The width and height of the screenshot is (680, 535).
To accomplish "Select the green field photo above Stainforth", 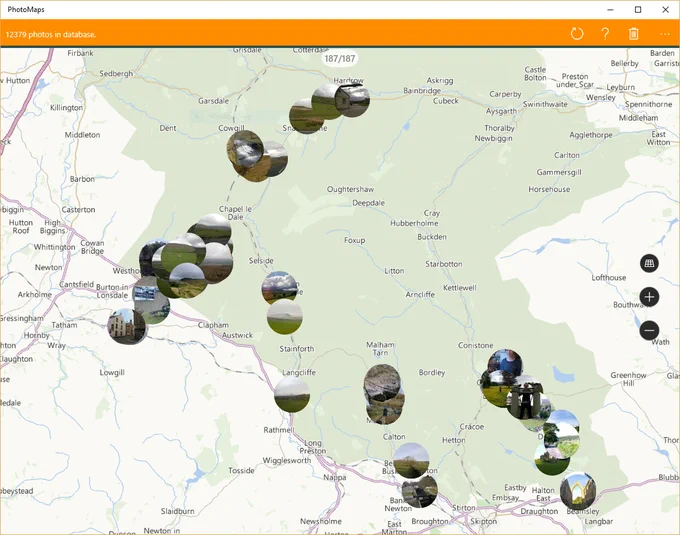I will (x=285, y=317).
